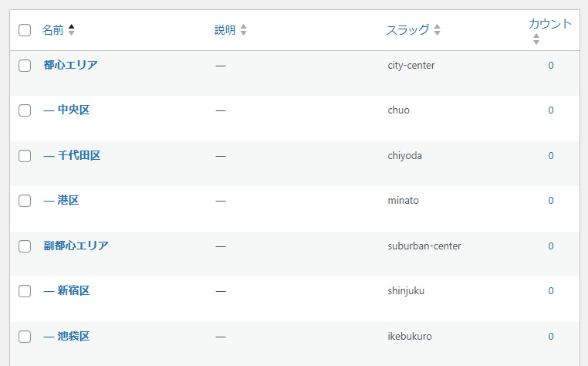
Task: Sort terms by カウント column
Action: click(550, 23)
